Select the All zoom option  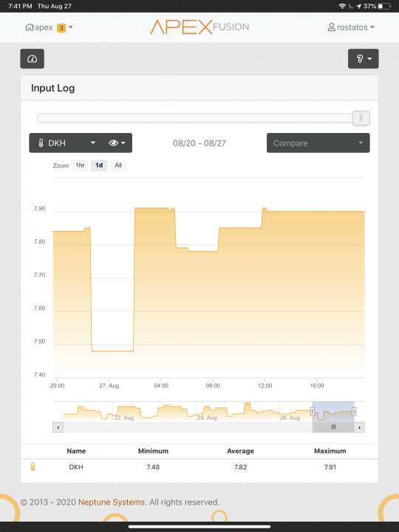[x=118, y=166]
